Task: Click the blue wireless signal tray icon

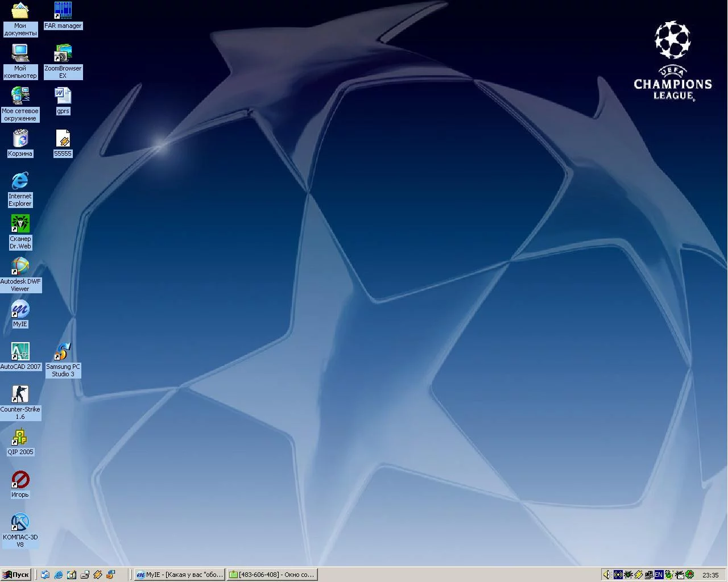Action: (x=618, y=575)
